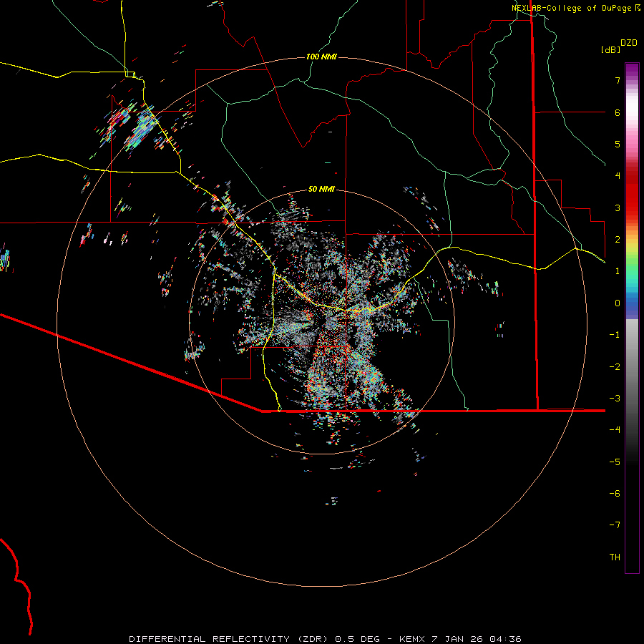Click the -3 dB legend value
Viewport: 644px width, 644px height.
coord(615,399)
